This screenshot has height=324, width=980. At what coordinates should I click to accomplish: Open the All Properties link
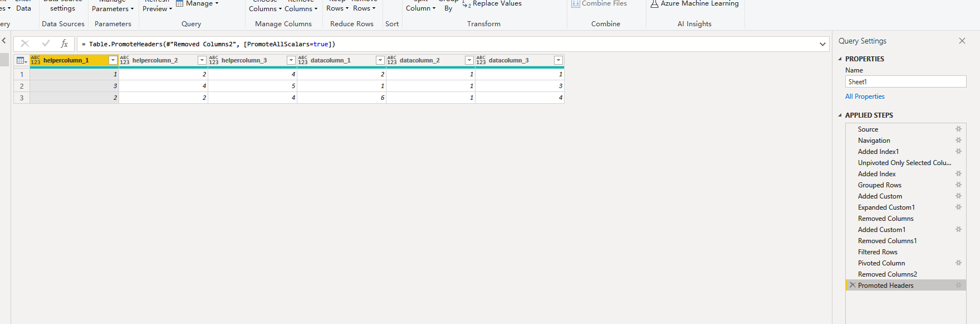(x=865, y=96)
